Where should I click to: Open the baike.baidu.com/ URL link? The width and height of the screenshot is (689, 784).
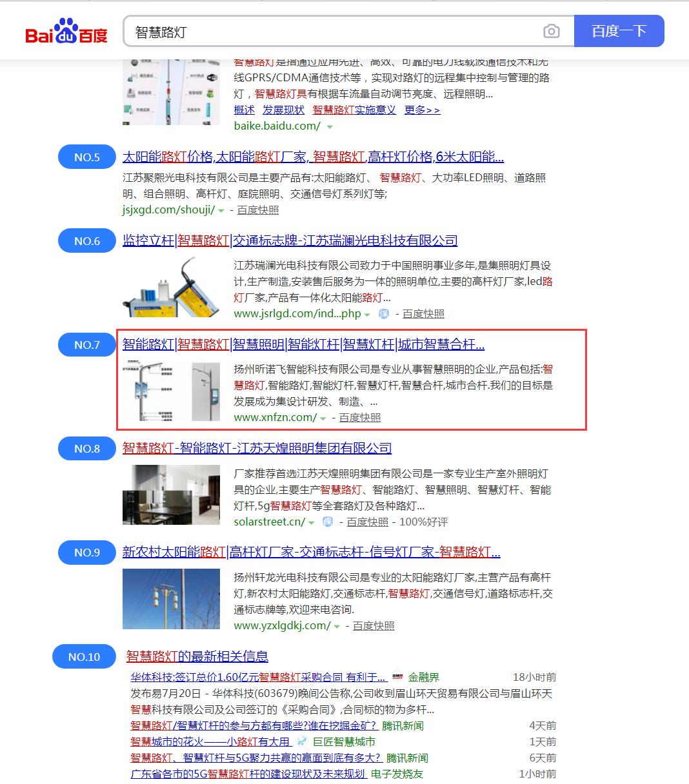tap(277, 126)
